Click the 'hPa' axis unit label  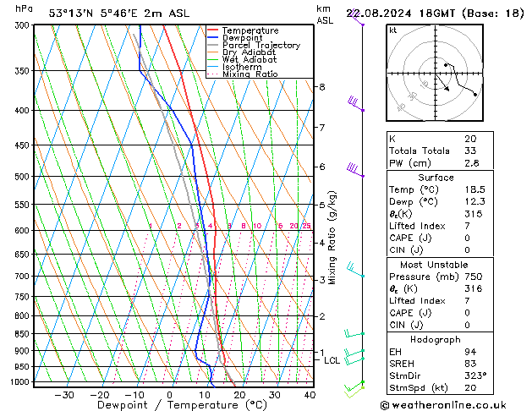coord(24,8)
